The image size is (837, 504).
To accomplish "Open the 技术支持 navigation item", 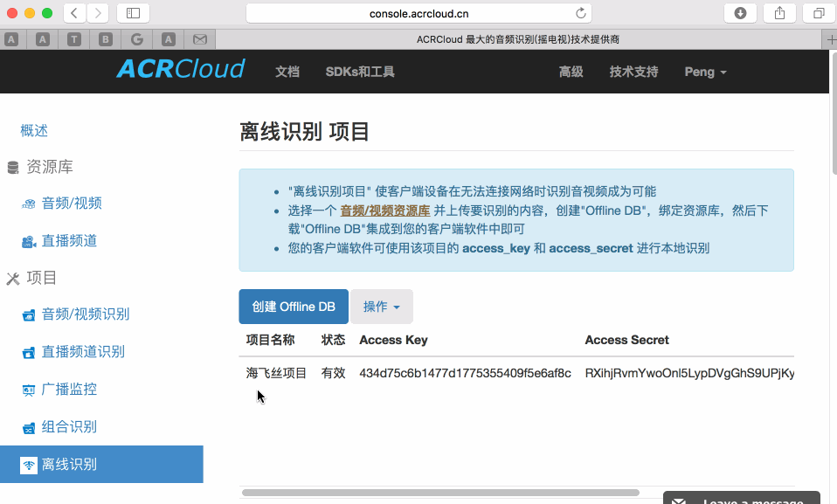I will pos(634,72).
